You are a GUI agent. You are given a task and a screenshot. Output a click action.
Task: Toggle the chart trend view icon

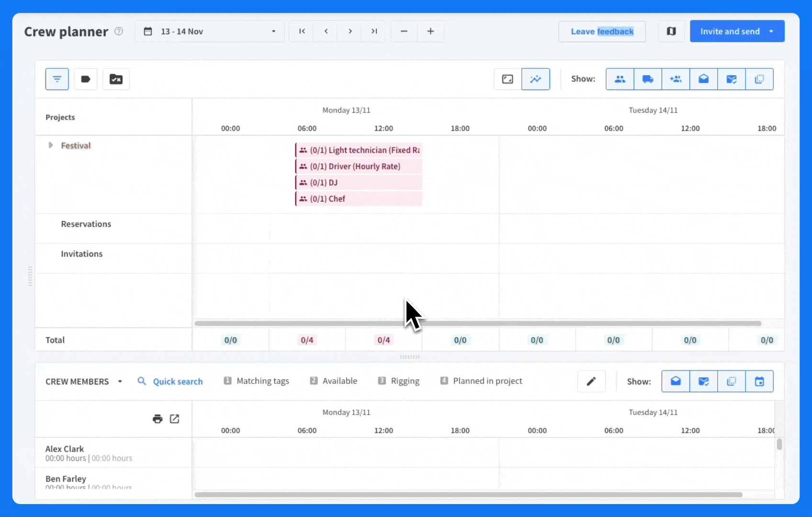tap(536, 79)
